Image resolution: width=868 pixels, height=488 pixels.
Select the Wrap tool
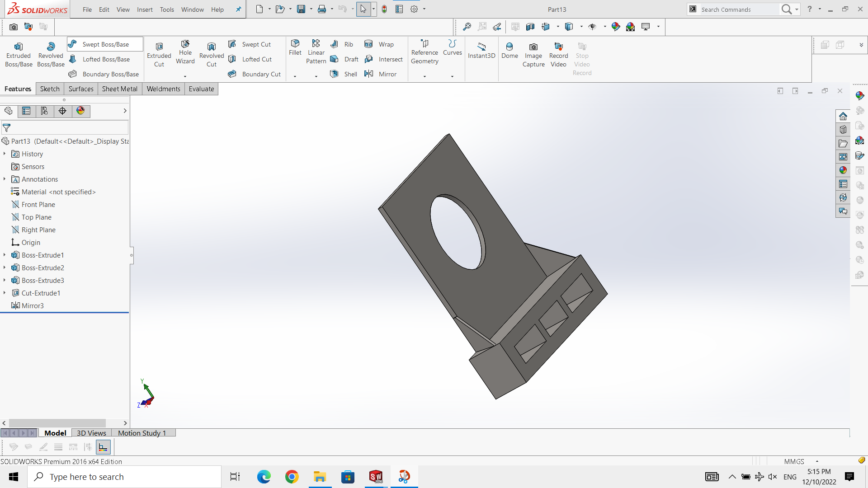coord(379,44)
